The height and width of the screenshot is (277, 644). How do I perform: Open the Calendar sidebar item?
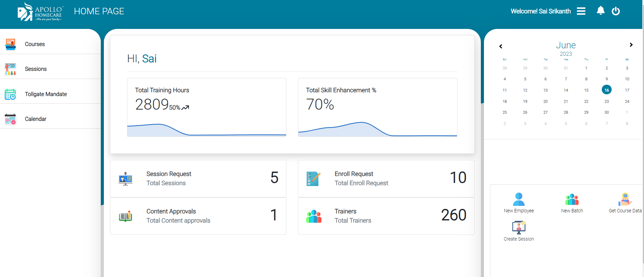coord(35,119)
